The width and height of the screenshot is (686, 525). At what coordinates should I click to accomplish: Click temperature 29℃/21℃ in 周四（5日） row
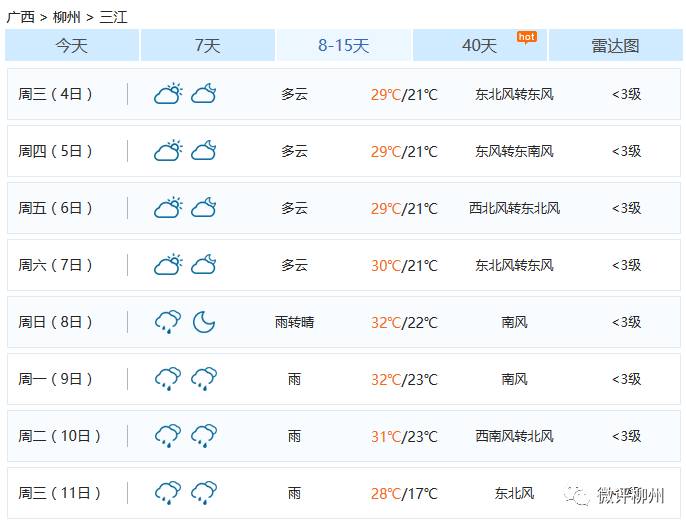pyautogui.click(x=404, y=151)
